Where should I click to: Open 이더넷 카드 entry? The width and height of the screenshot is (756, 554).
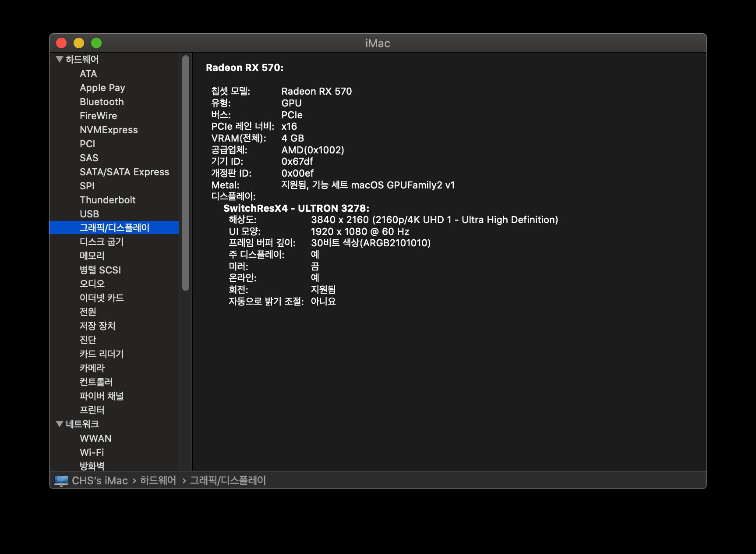[x=102, y=298]
